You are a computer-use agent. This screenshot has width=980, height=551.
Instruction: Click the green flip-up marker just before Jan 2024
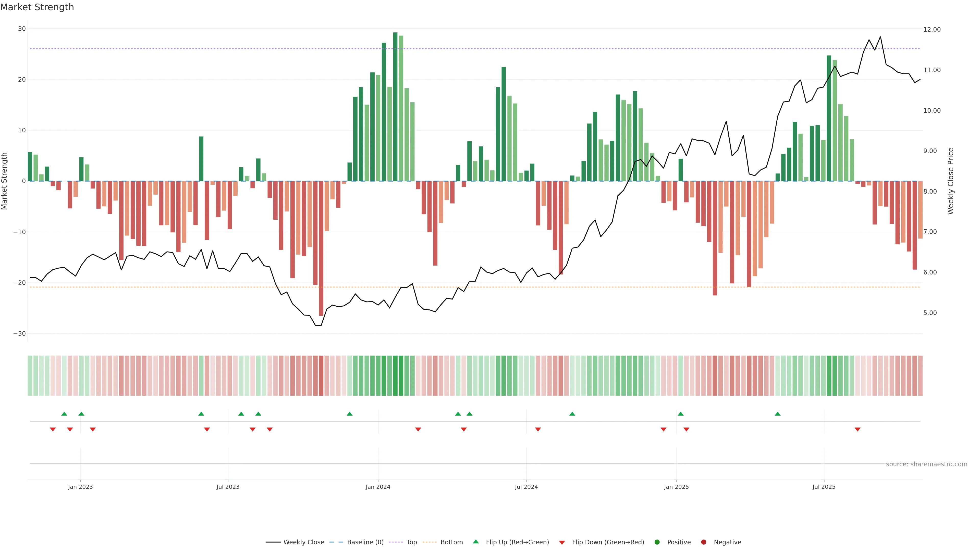pos(350,414)
